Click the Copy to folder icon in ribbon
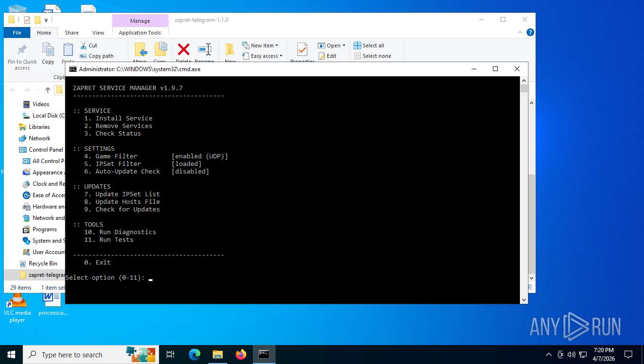Viewport: 644px width, 364px height. pyautogui.click(x=160, y=50)
